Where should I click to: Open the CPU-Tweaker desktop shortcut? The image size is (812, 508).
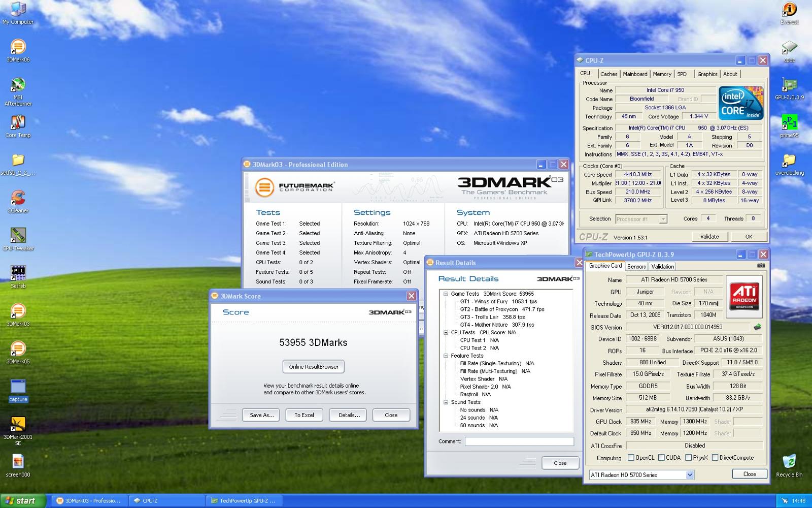18,239
